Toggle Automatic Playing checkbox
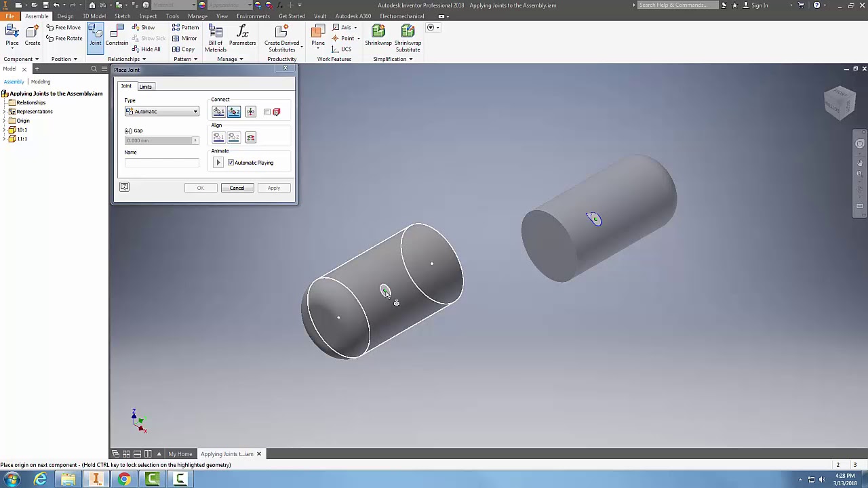This screenshot has height=488, width=868. [x=231, y=163]
